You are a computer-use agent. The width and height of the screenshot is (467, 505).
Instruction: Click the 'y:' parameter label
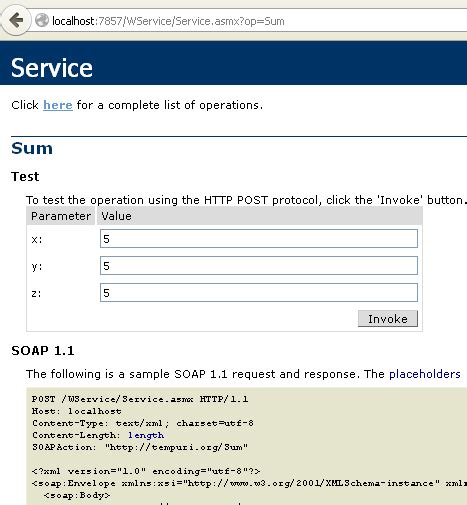(37, 267)
